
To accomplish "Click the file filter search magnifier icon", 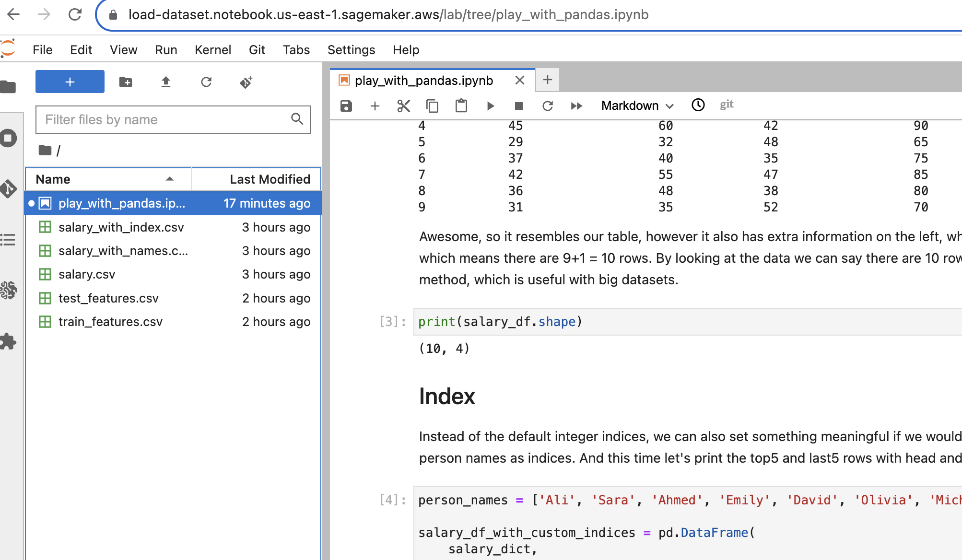I will (x=297, y=119).
